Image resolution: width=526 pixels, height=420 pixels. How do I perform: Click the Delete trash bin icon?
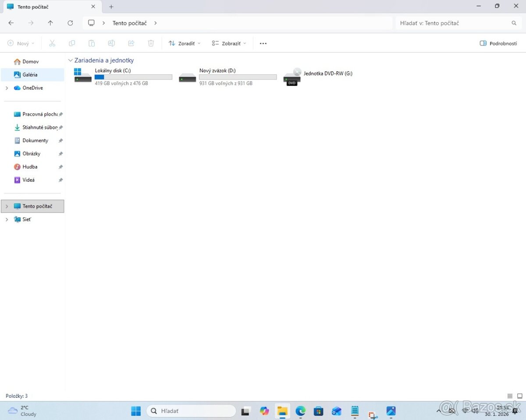[151, 43]
